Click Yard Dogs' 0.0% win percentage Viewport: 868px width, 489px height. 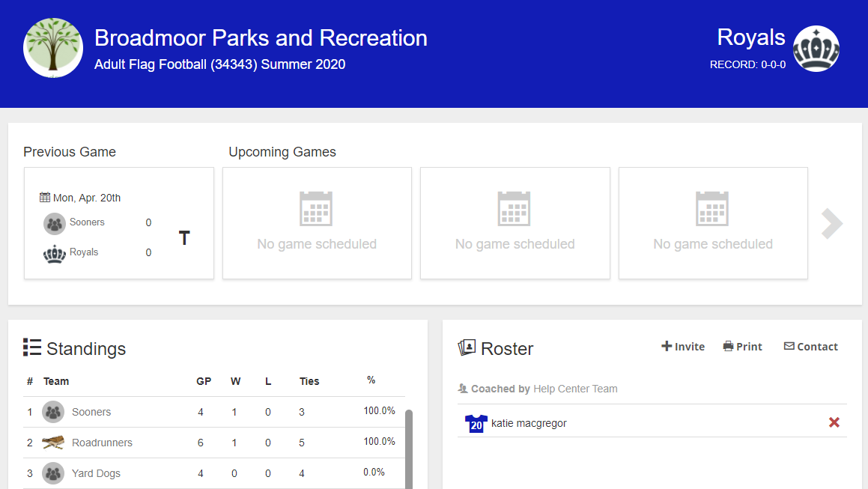[x=374, y=473]
